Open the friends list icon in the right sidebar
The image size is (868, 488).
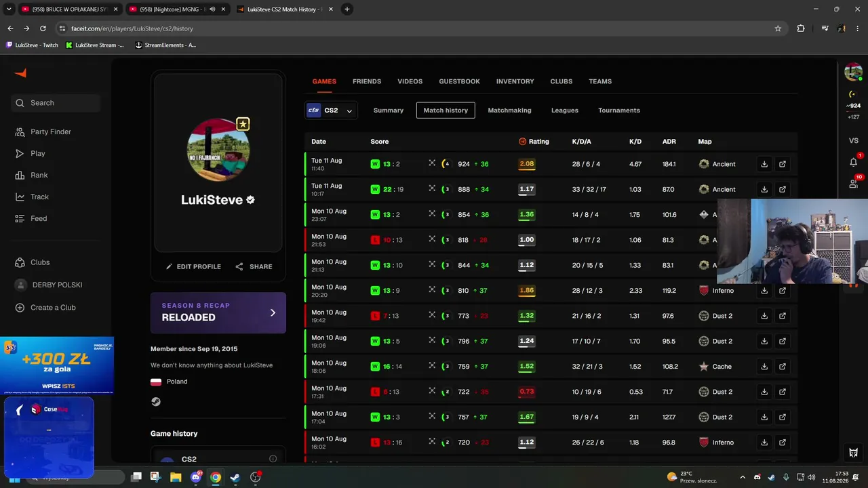coord(854,184)
